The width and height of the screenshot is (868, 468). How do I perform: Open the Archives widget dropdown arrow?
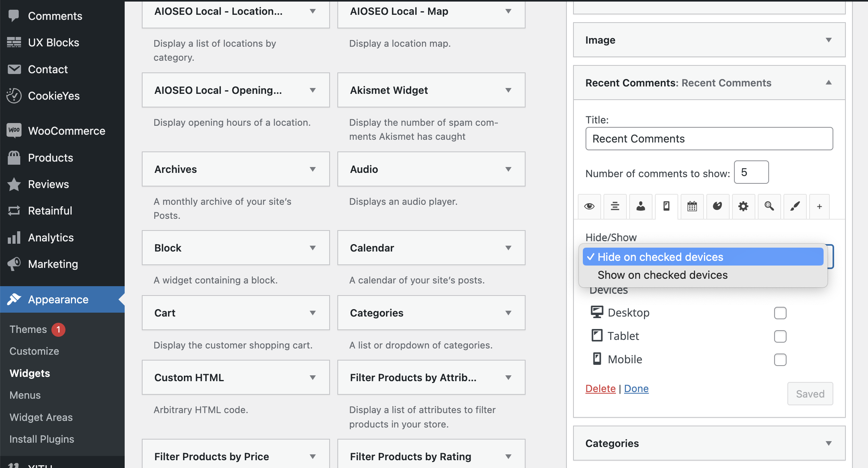pyautogui.click(x=312, y=169)
